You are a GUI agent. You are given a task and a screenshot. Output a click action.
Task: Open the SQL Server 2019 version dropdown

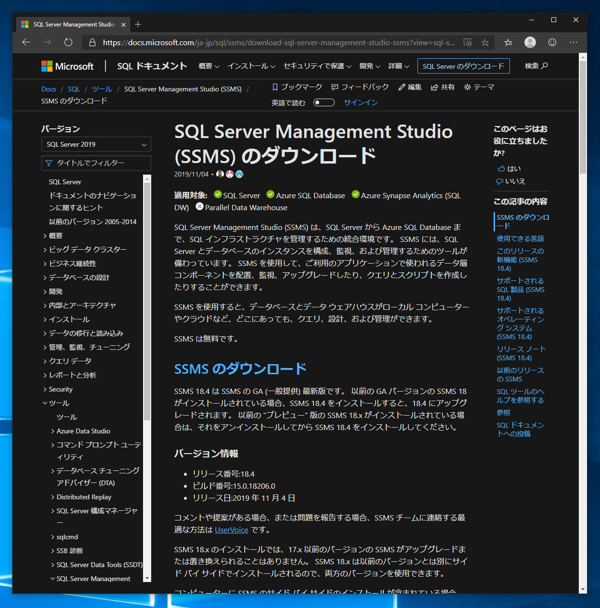pos(96,144)
